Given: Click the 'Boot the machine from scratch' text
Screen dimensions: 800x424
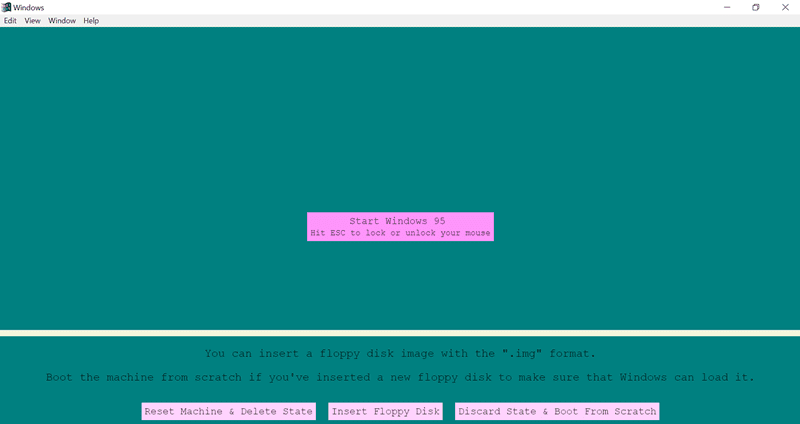Looking at the screenshot, I should pos(400,377).
